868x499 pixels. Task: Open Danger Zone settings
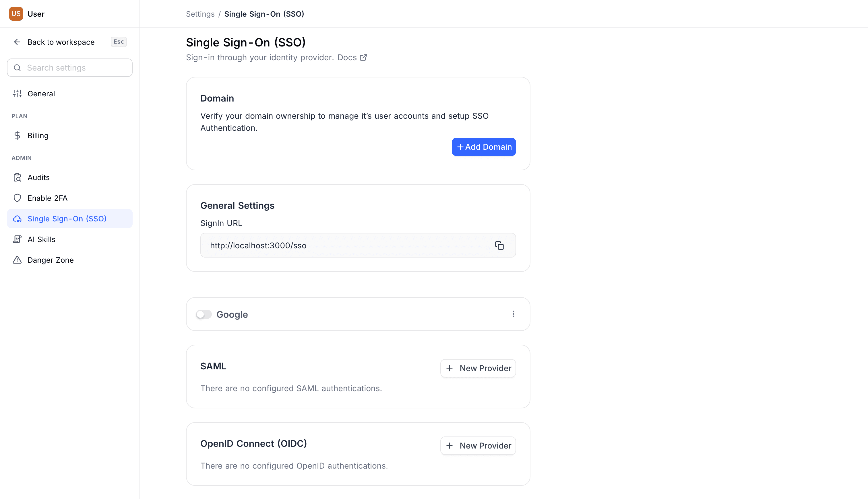[x=70, y=260]
